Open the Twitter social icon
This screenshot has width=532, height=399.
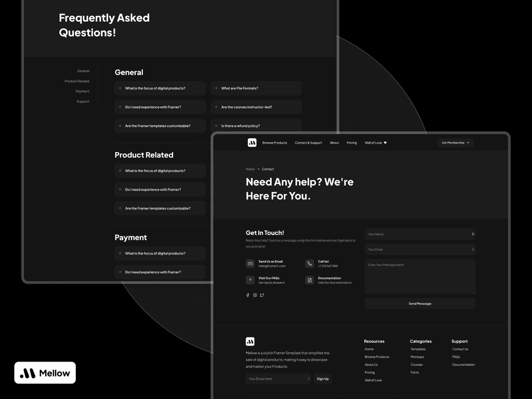[262, 295]
